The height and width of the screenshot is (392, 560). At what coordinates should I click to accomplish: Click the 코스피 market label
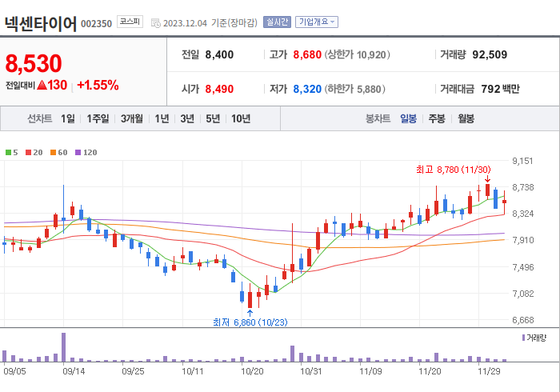[x=130, y=22]
